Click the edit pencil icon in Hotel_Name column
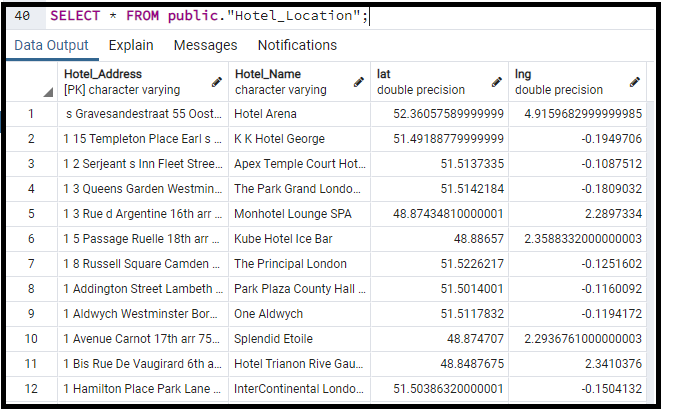This screenshot has height=418, width=674. 358,82
